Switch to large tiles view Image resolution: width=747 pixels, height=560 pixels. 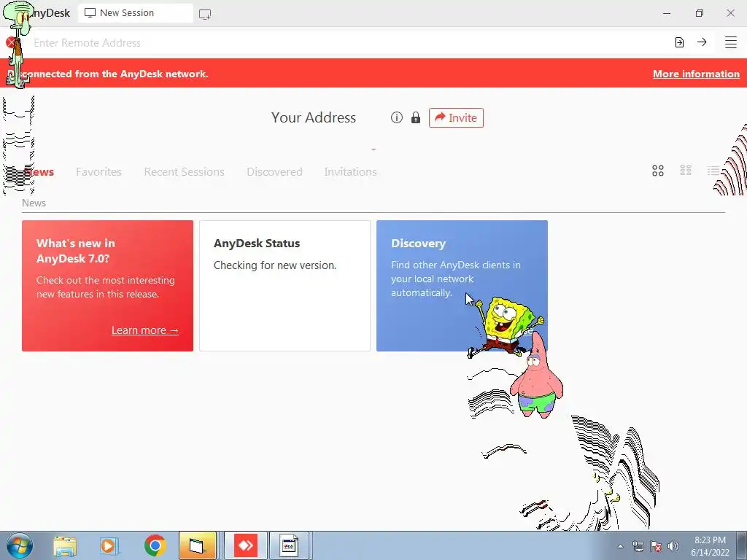658,171
